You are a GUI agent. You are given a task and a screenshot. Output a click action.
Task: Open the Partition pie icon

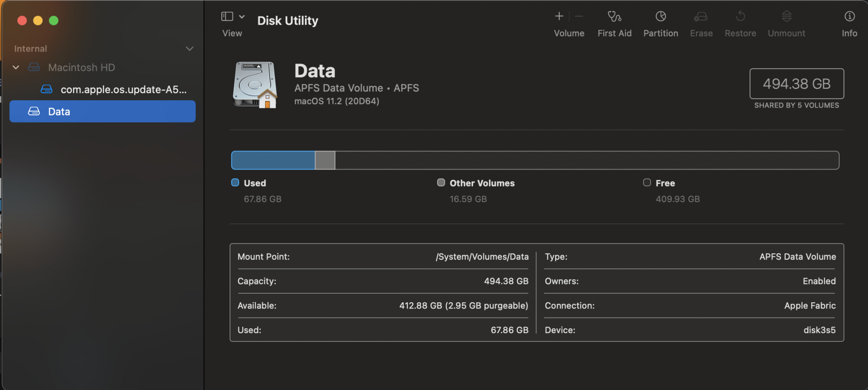click(x=661, y=16)
